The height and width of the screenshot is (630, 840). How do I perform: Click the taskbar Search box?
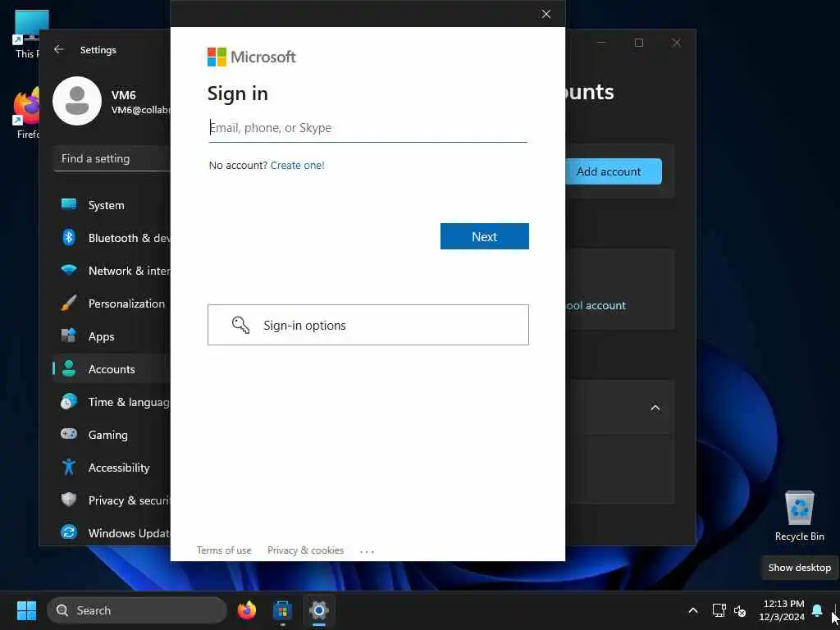137,610
